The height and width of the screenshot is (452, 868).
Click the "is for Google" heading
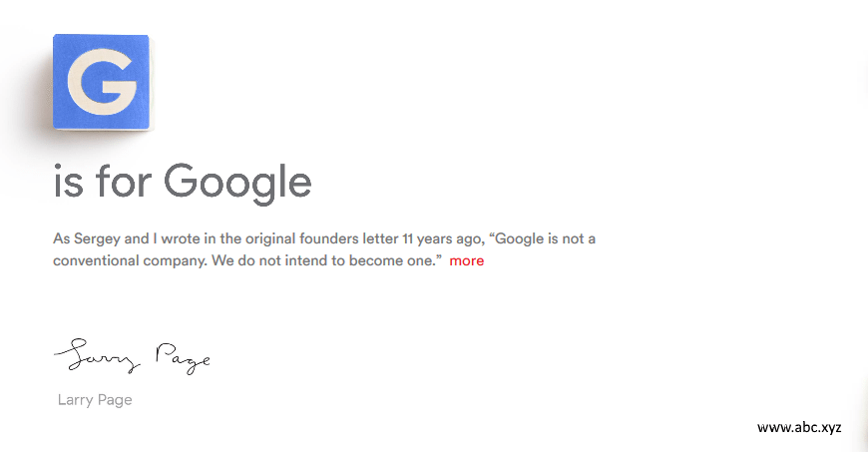(183, 183)
